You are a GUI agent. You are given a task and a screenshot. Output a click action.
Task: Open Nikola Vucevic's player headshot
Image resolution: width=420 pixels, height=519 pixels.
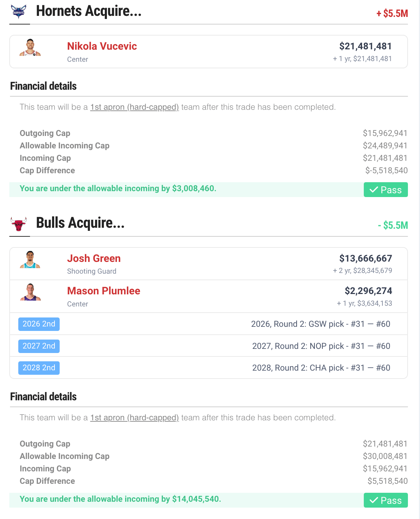pos(30,47)
